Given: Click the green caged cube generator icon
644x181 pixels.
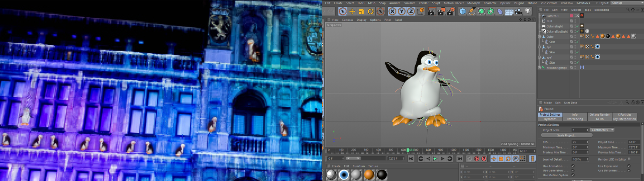Looking at the screenshot, I should pos(481,11).
